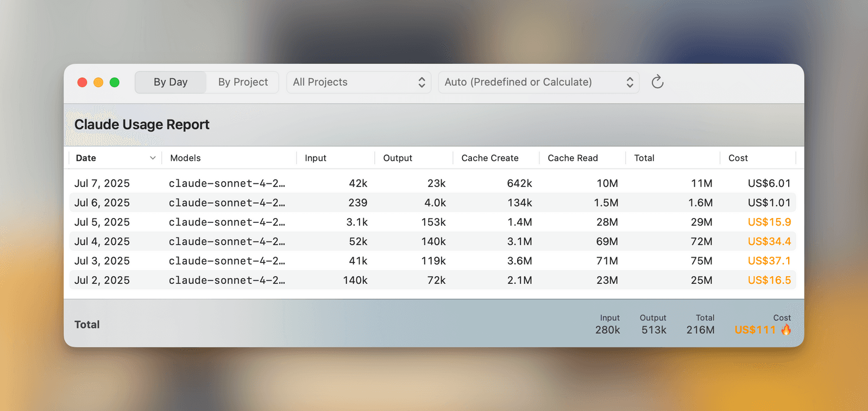868x411 pixels.
Task: Click cache create value 642k
Action: [519, 183]
